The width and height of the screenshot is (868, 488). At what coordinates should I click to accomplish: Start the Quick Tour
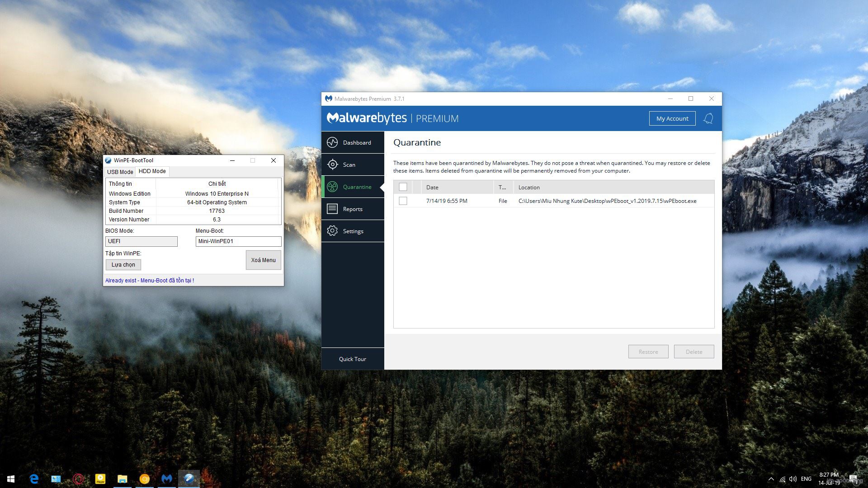coord(352,359)
